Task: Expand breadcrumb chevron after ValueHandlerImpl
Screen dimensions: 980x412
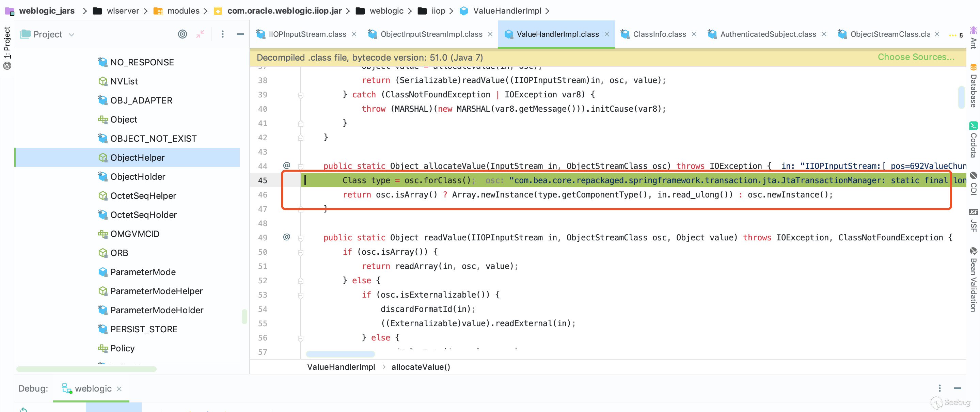Action: [547, 11]
